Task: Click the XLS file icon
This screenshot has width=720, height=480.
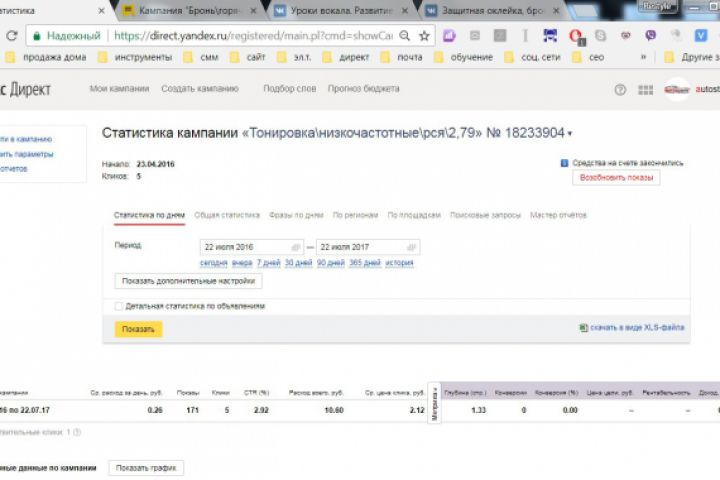Action: 583,328
